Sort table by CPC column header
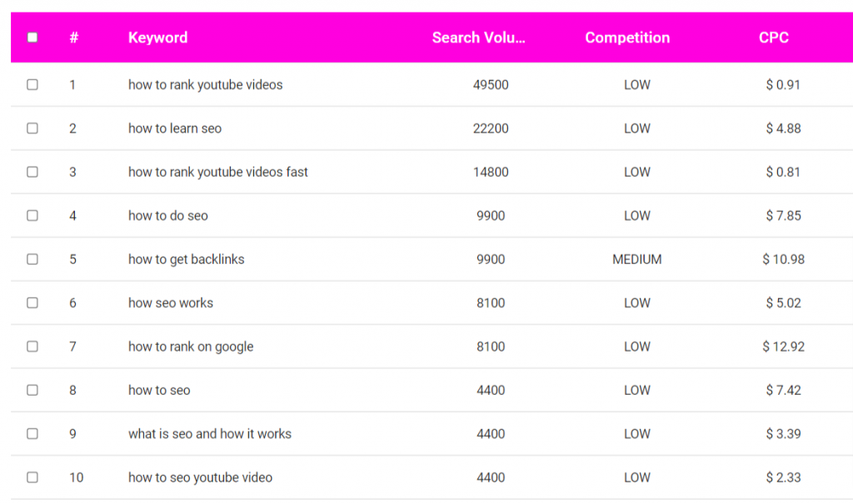Image resolution: width=853 pixels, height=504 pixels. (x=773, y=37)
